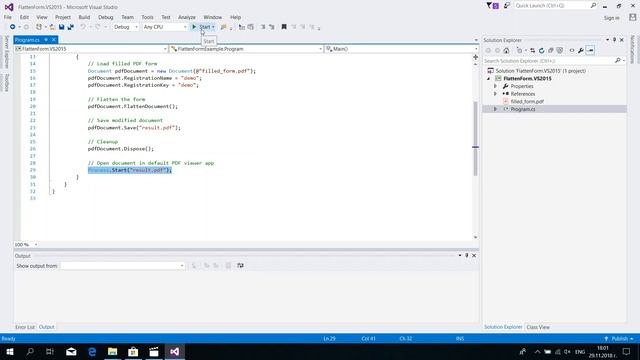Click the Refresh icon in Solution Explorer
This screenshot has height=360, width=640.
point(542,51)
